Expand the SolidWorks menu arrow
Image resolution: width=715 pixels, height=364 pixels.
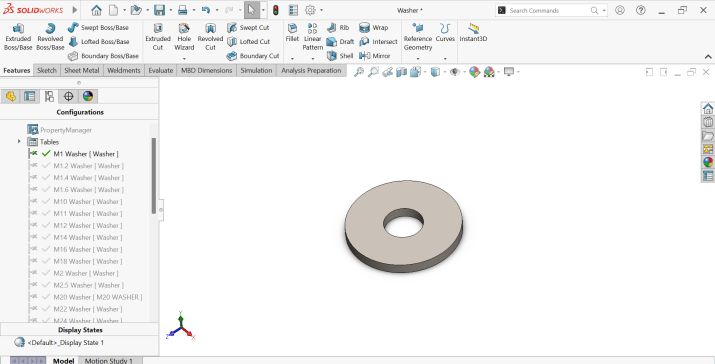click(x=75, y=10)
